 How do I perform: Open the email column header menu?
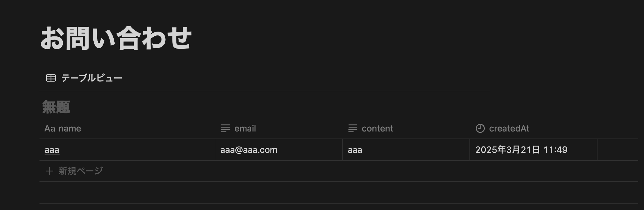(x=245, y=129)
